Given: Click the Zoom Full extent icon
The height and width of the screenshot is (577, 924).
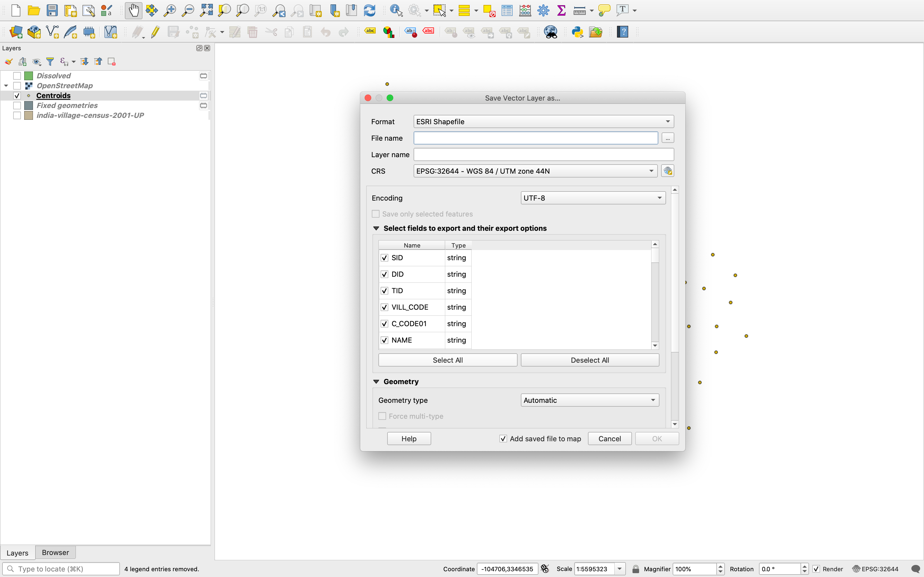Looking at the screenshot, I should click(x=206, y=10).
